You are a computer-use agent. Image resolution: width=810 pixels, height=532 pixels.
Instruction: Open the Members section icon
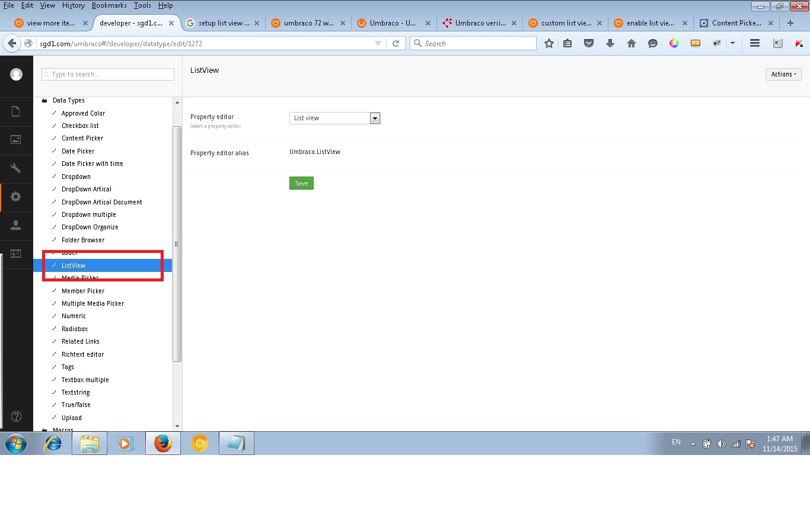pos(16,254)
